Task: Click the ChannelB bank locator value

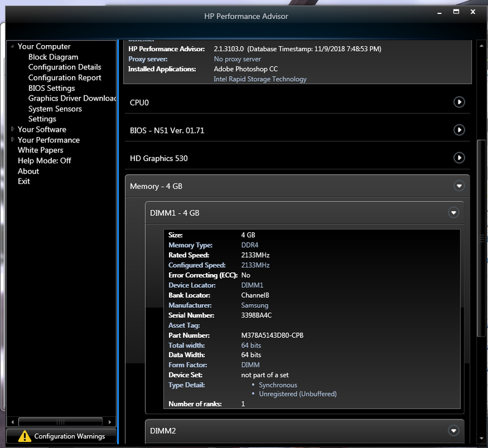Action: click(255, 296)
